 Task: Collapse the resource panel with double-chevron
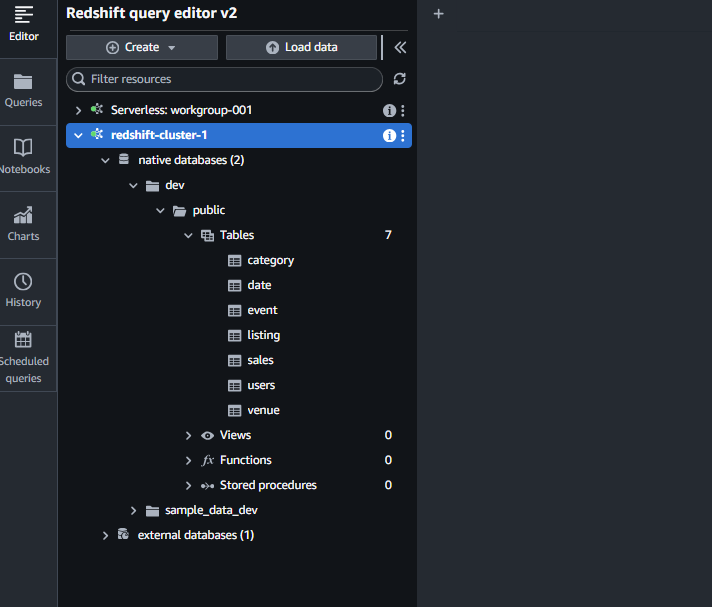tap(400, 47)
